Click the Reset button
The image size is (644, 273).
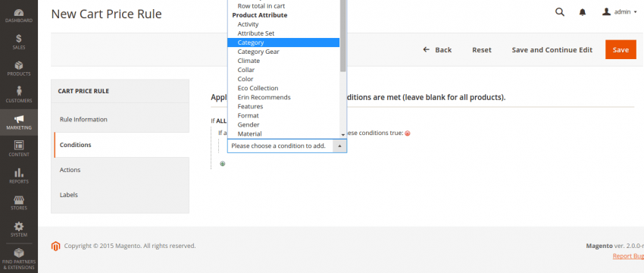click(482, 50)
